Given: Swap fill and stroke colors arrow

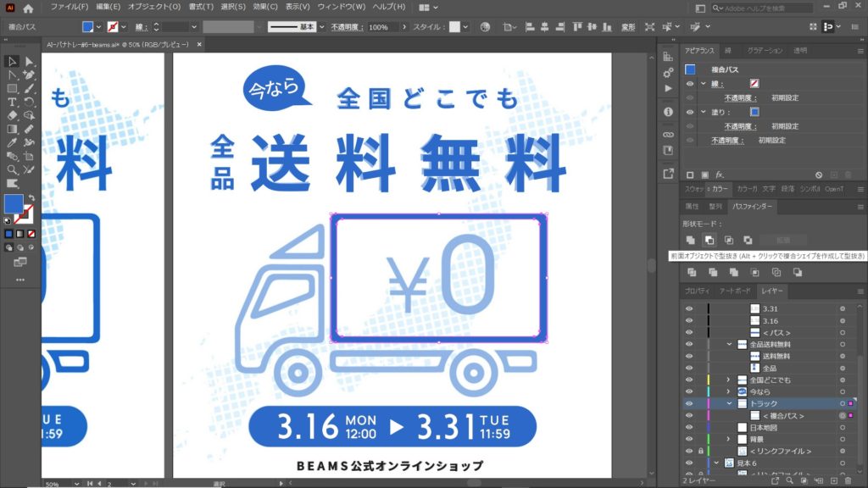Looking at the screenshot, I should (x=31, y=197).
